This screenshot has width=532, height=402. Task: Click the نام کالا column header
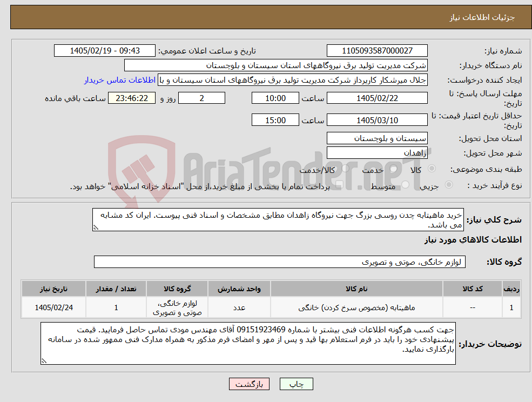click(356, 289)
